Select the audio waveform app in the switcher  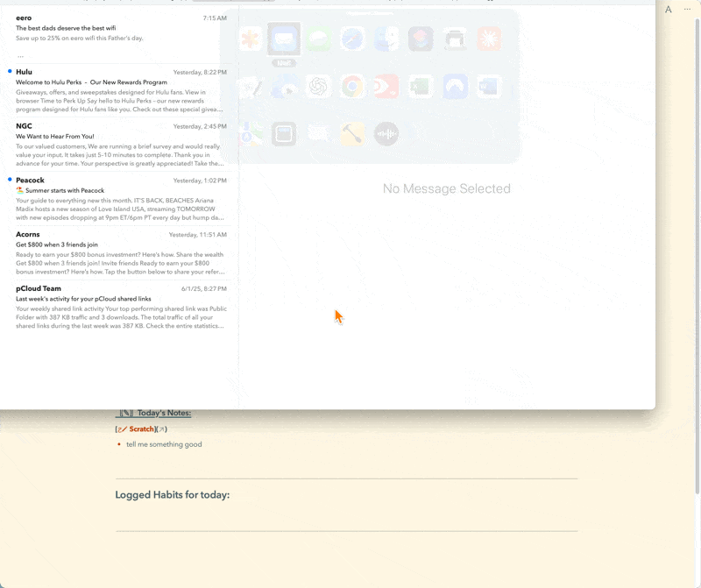pos(386,134)
